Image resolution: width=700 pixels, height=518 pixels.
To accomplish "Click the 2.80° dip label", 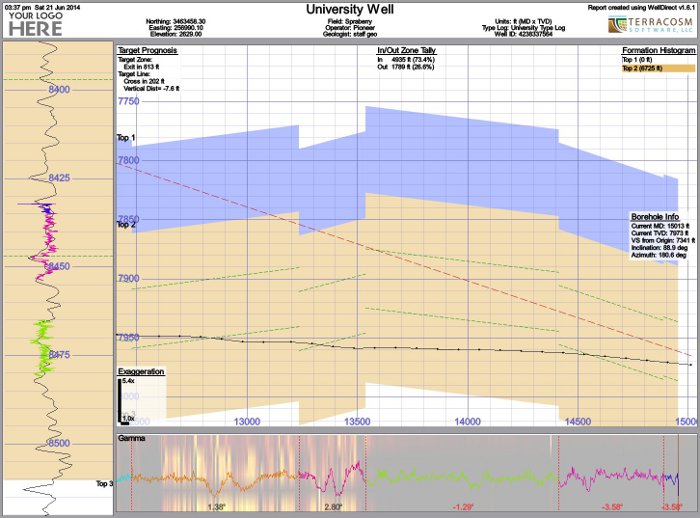I will coord(333,507).
